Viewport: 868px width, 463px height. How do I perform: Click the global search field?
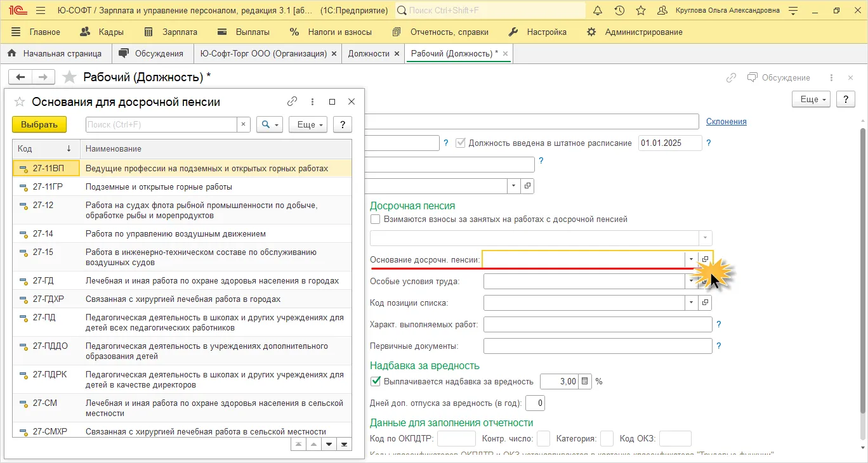point(490,11)
